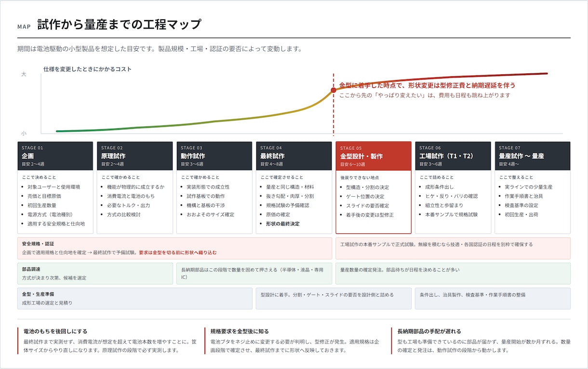Viewport: 588px width, 369px height.
Task: Click the title 試作から量産までの工程マップ
Action: [119, 25]
